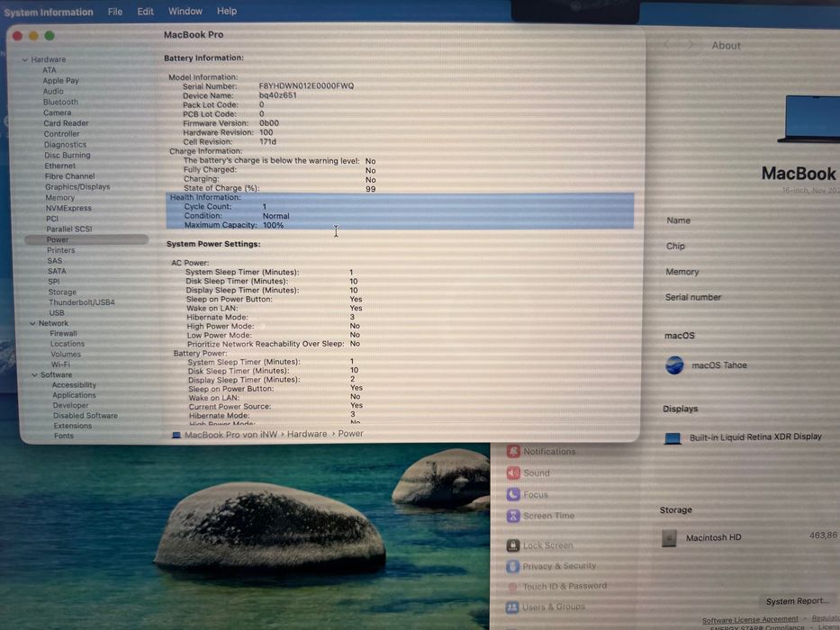Image resolution: width=840 pixels, height=630 pixels.
Task: Select Firewall under Network
Action: (63, 334)
